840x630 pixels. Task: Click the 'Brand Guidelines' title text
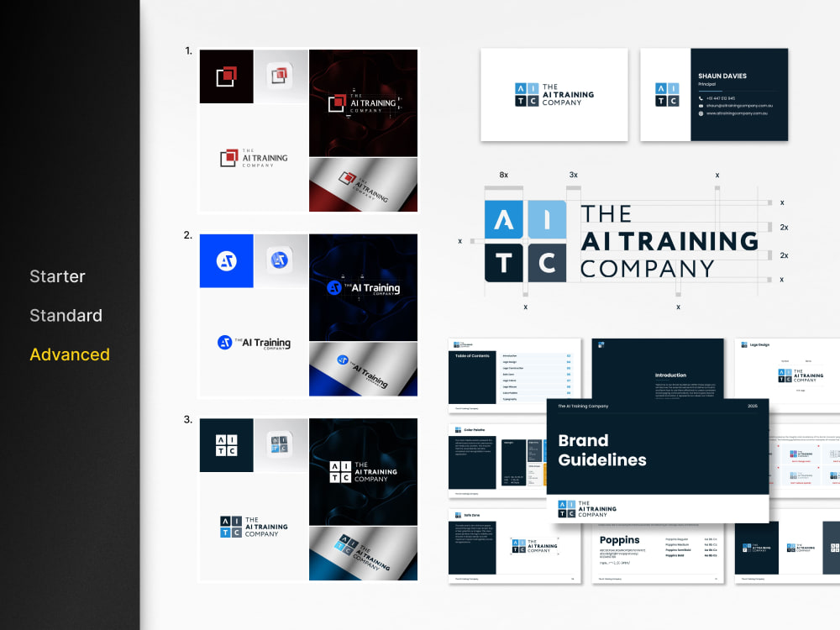click(x=602, y=450)
